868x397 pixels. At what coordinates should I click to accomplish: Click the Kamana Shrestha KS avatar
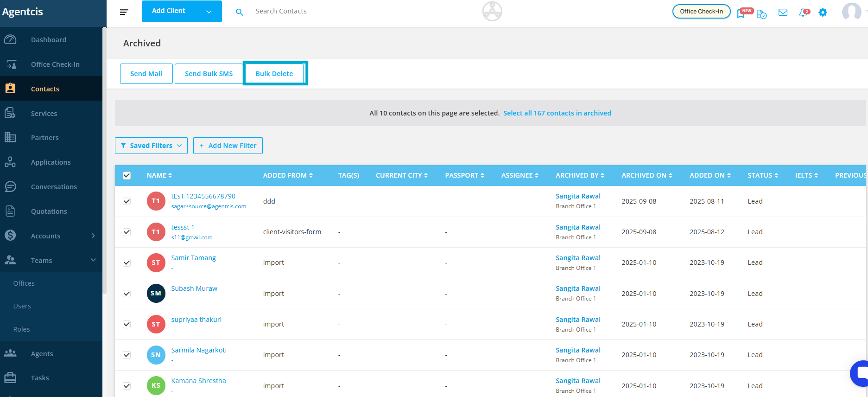[x=156, y=385]
